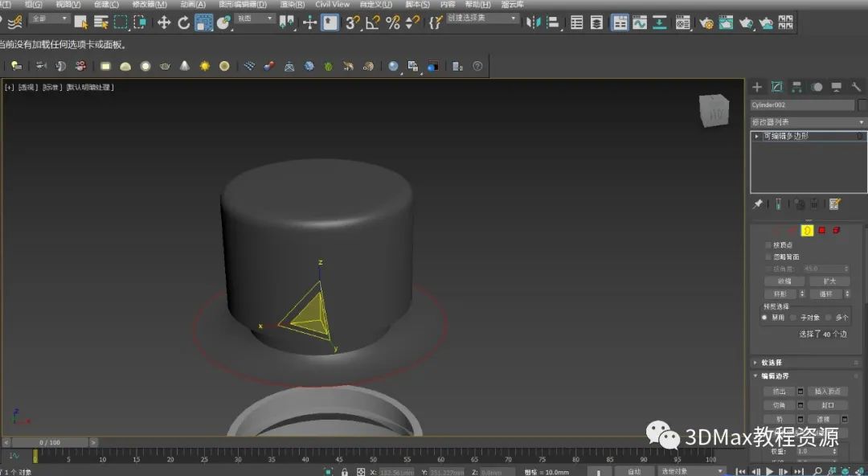Image resolution: width=868 pixels, height=476 pixels.
Task: Enable the 按顶点 checkbox
Action: pyautogui.click(x=768, y=244)
